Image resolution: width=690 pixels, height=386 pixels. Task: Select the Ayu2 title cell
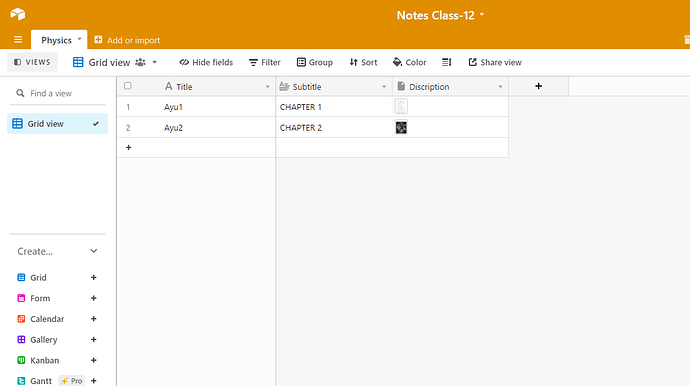tap(218, 128)
